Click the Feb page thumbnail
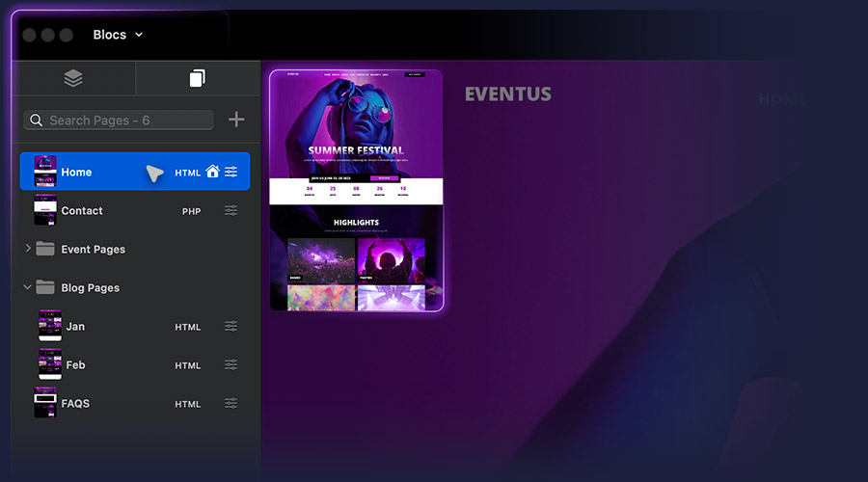 [50, 364]
